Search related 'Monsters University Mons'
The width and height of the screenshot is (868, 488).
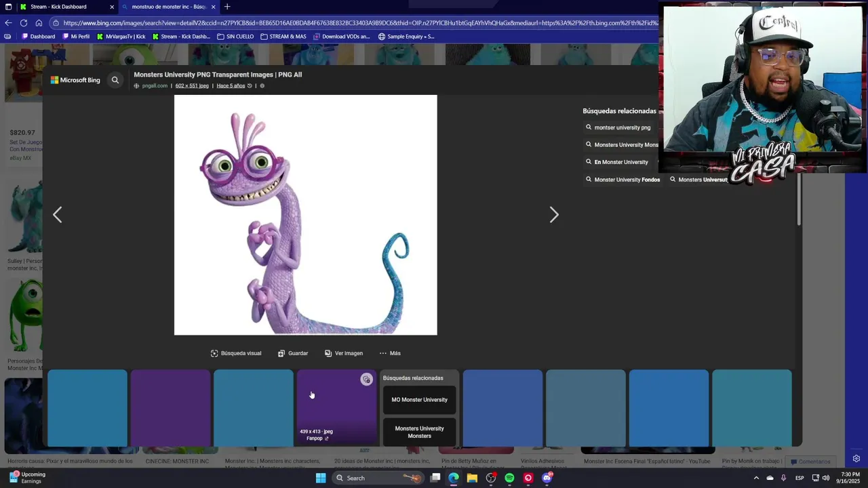pyautogui.click(x=623, y=145)
